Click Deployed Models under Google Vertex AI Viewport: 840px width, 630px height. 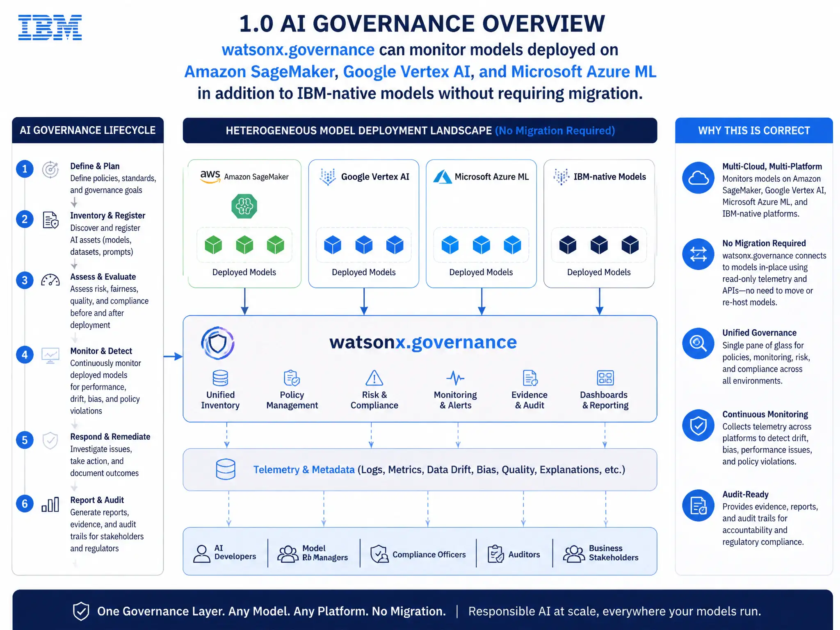click(x=364, y=272)
